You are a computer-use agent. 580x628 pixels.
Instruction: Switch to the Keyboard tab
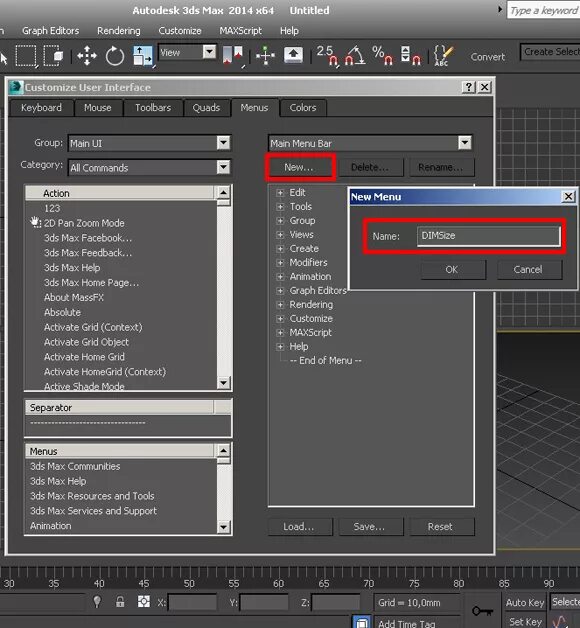pyautogui.click(x=41, y=108)
